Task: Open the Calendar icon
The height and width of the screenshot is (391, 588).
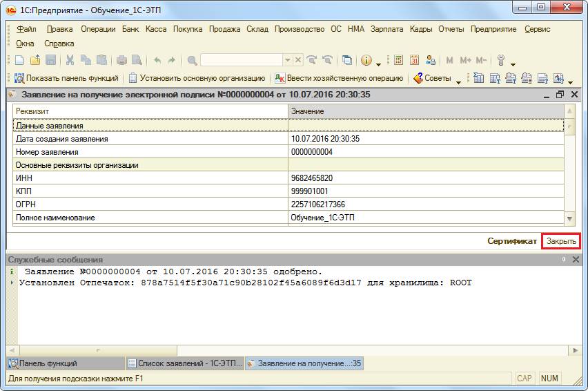Action: pos(414,60)
